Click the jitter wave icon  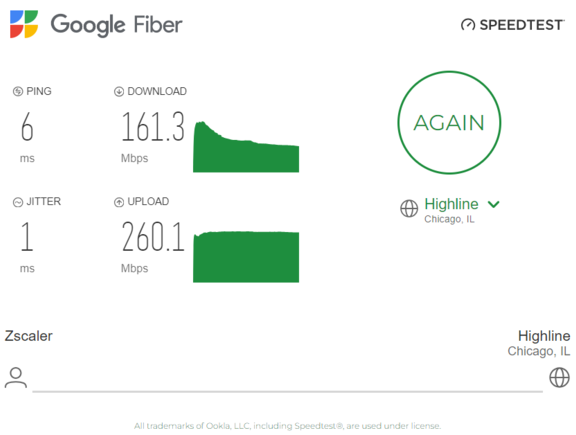[x=18, y=202]
